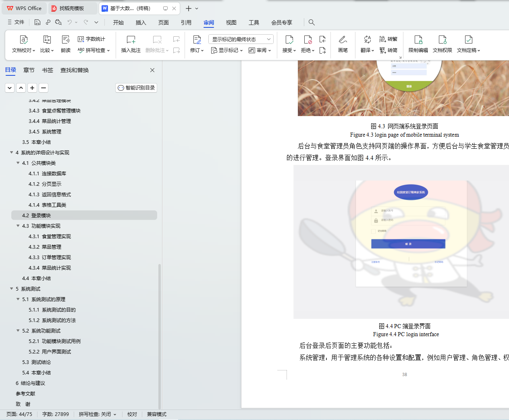The height and width of the screenshot is (420, 509).
Task: Switch to the 会员专享 tab
Action: coord(282,23)
